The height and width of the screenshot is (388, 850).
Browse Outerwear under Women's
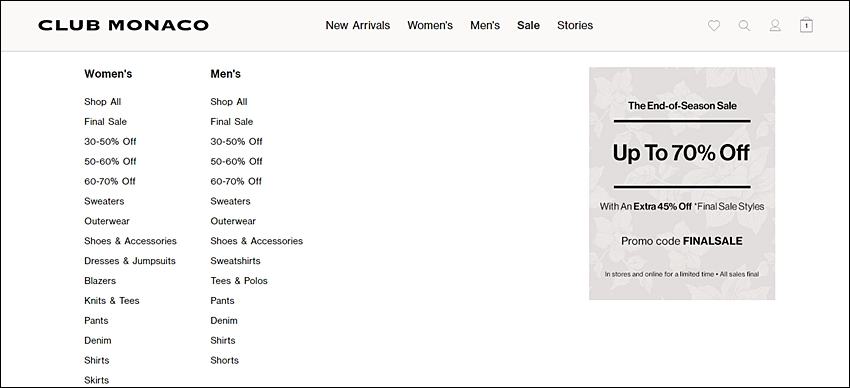point(107,221)
